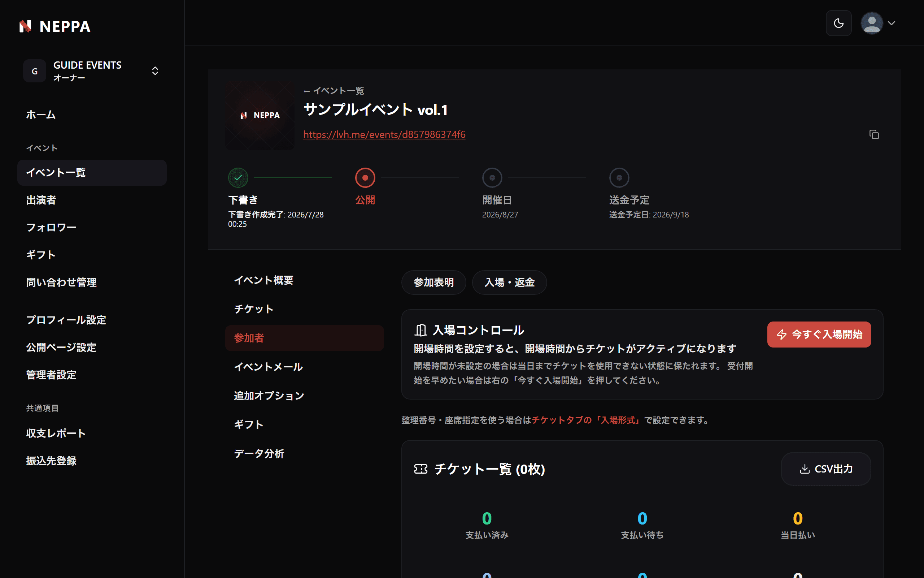Click the 送金予定日: 2026/9/18 text
Viewport: 924px width, 578px height.
pyautogui.click(x=649, y=215)
